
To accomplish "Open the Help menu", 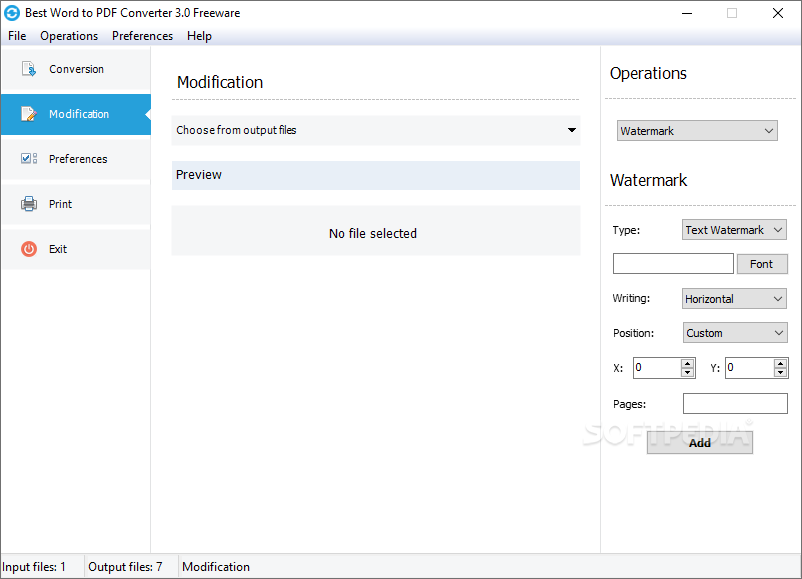I will (x=199, y=36).
